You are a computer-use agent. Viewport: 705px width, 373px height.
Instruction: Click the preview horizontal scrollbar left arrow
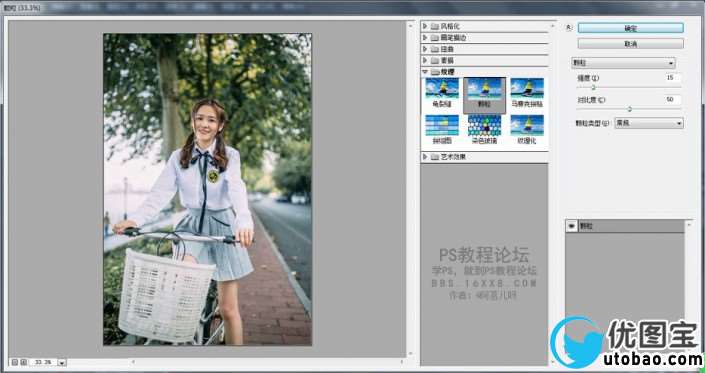click(133, 362)
